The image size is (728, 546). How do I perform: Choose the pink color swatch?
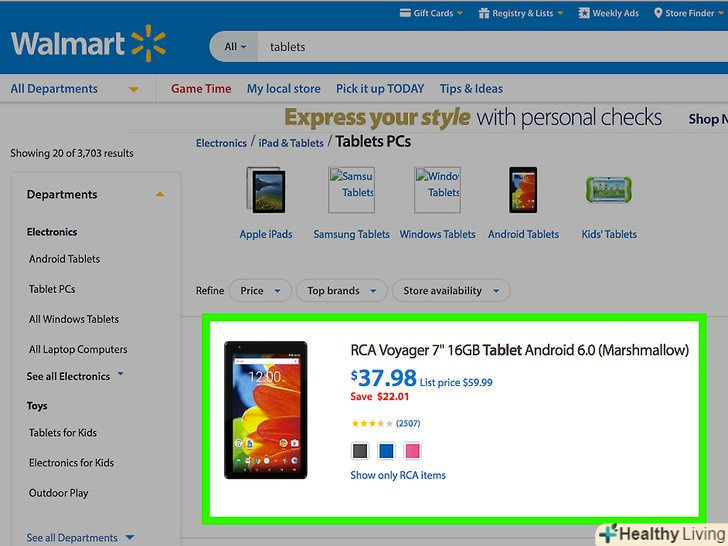412,450
